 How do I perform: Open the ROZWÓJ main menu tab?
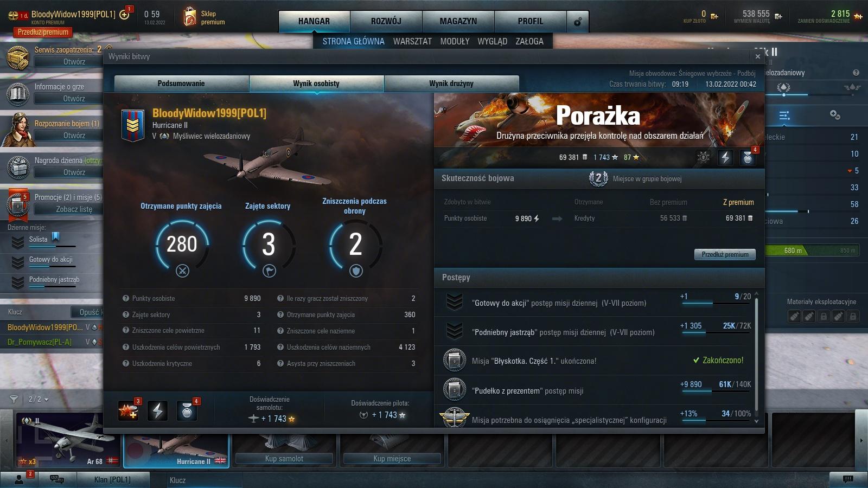click(386, 22)
